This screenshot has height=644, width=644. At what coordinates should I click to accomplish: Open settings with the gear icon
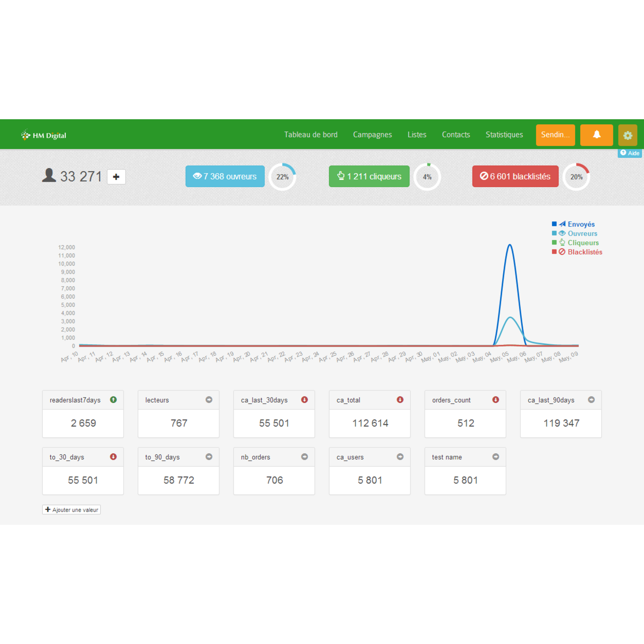(x=627, y=135)
